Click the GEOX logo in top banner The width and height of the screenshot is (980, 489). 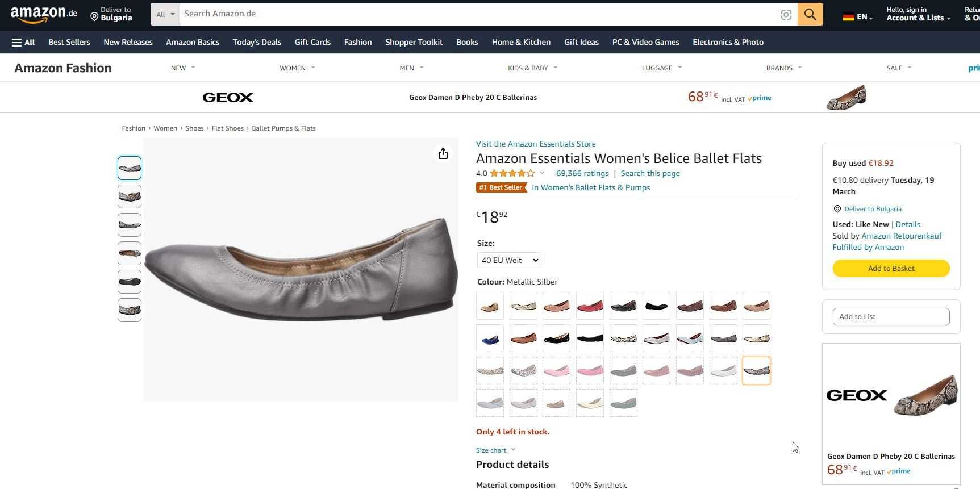(228, 98)
